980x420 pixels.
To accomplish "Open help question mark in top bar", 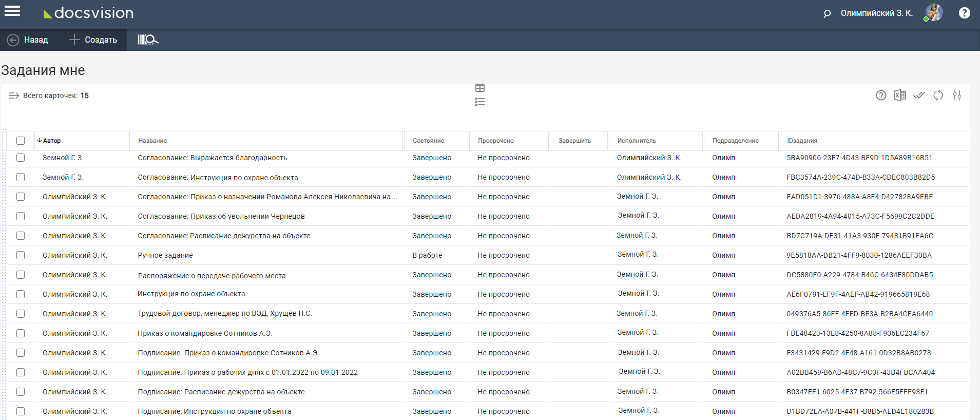I will (964, 13).
